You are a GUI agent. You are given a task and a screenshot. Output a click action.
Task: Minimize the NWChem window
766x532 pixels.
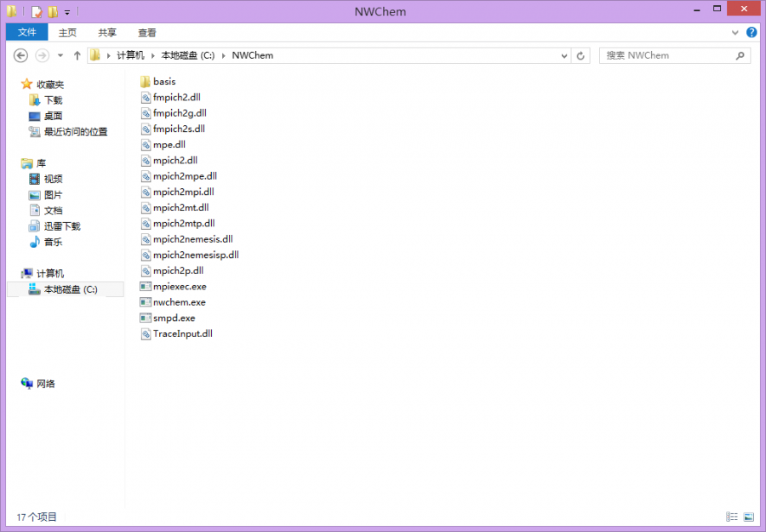(696, 9)
